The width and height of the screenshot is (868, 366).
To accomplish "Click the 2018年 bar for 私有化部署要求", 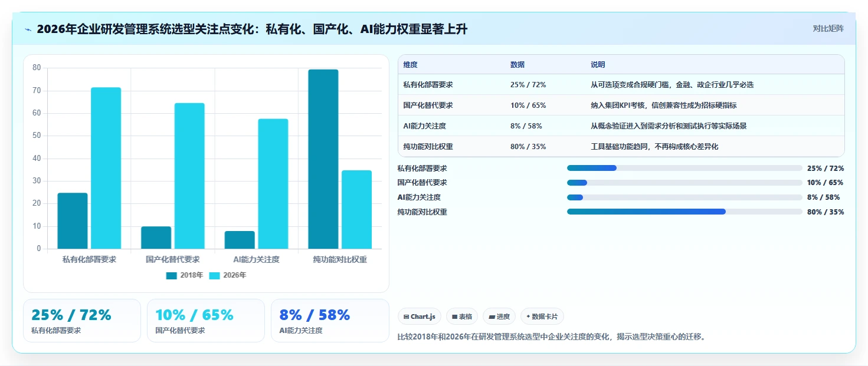I will coord(73,221).
